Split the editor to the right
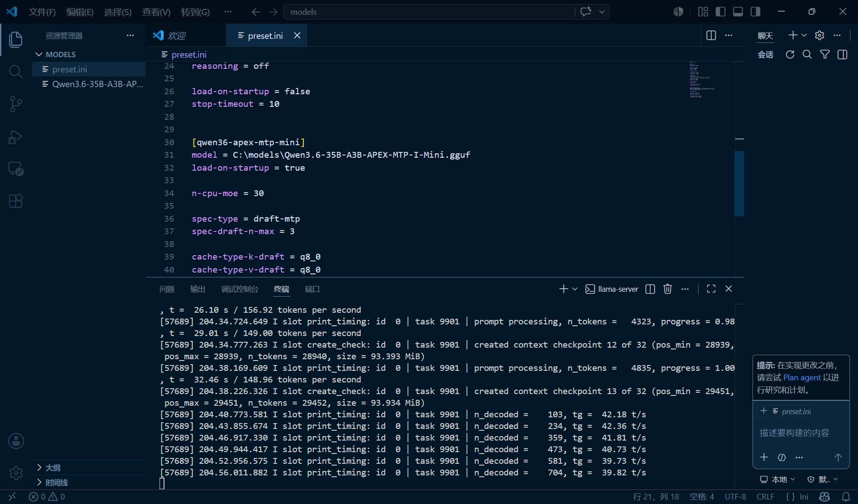 [x=711, y=35]
